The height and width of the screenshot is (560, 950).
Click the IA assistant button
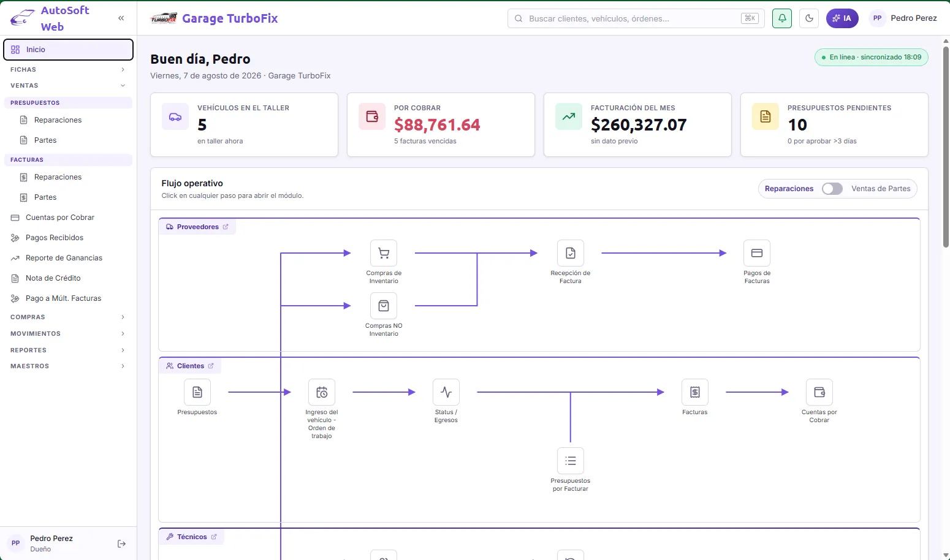842,18
